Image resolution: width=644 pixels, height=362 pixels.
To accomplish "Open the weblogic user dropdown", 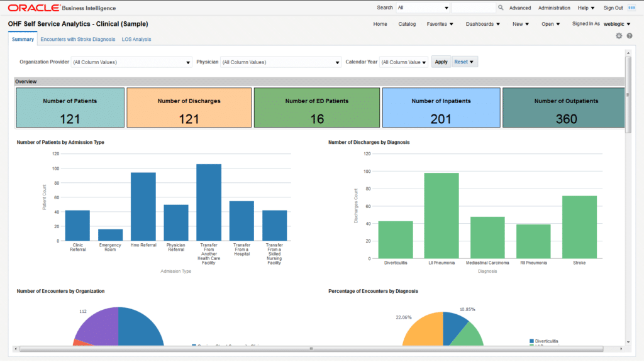I will tap(617, 25).
